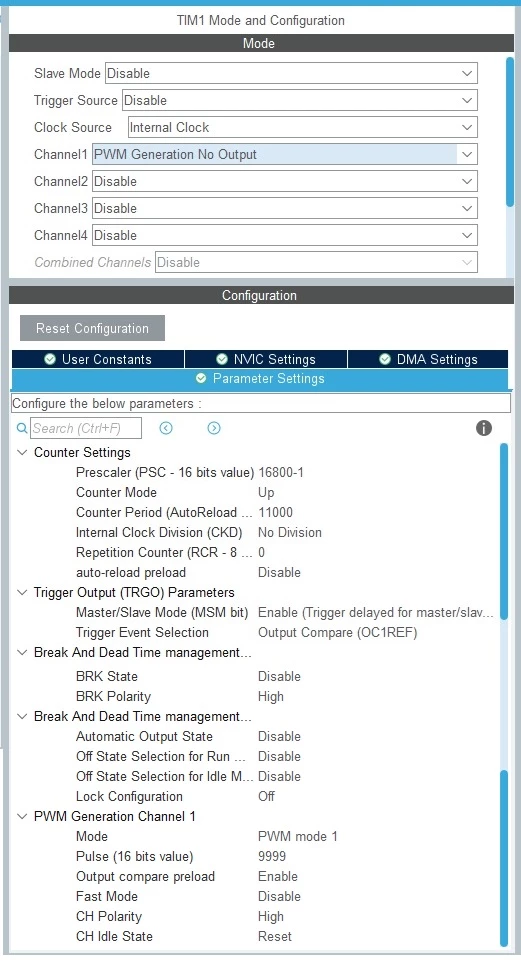Select the Parameter Settings tab

[260, 379]
